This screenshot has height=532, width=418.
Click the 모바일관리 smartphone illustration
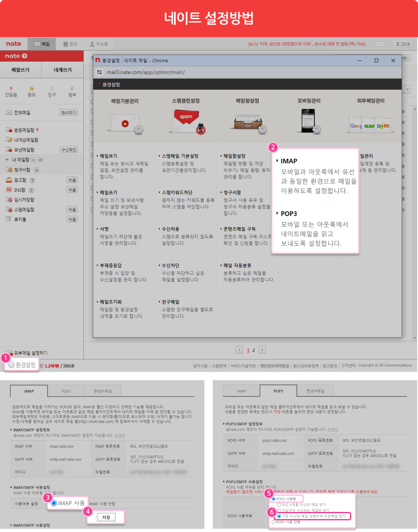tap(311, 121)
